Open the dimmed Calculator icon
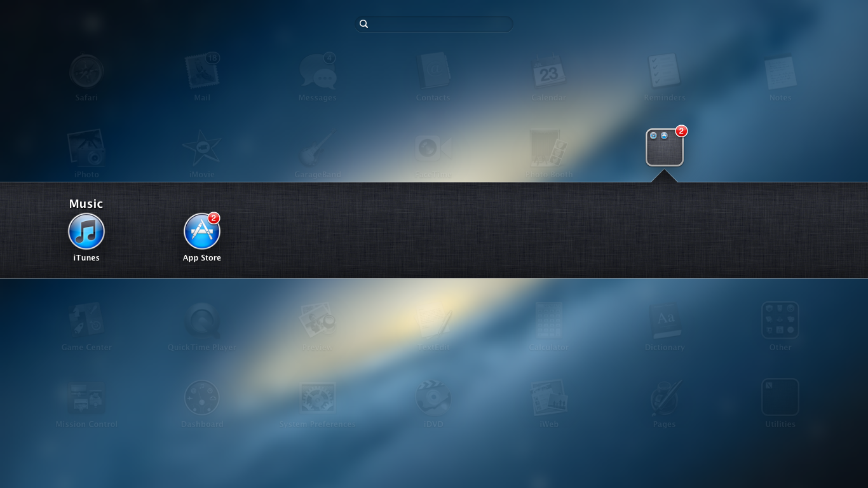The image size is (868, 488). (549, 320)
